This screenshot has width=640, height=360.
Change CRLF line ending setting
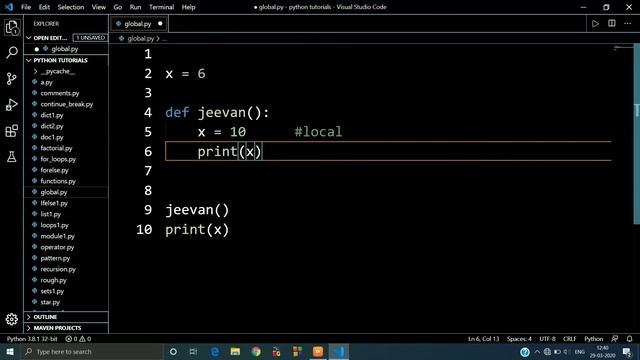tap(569, 339)
